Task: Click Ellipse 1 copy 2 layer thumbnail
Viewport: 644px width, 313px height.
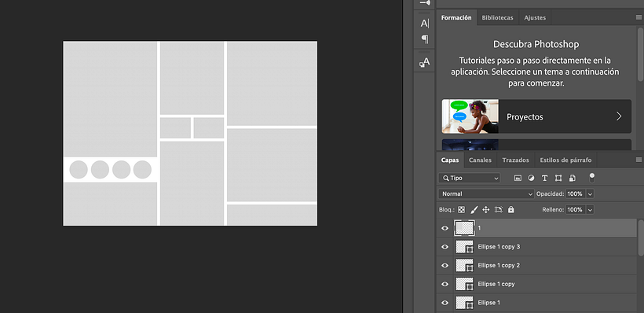Action: (x=464, y=265)
